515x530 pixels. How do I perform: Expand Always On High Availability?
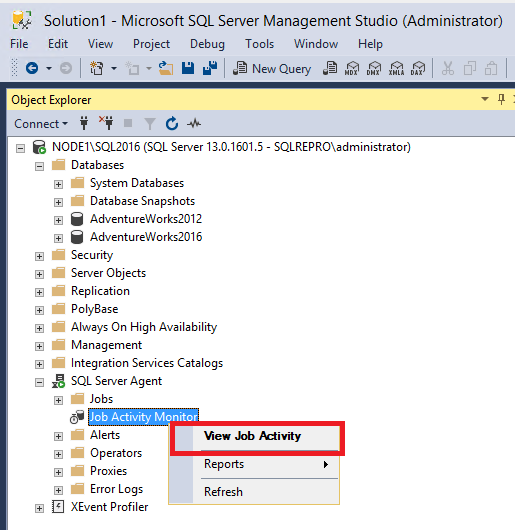40,328
